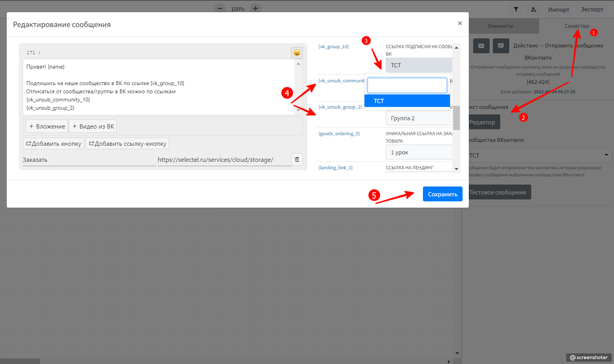Delete the link button with trash icon
Screen dimensions: 614x364
coord(297,159)
